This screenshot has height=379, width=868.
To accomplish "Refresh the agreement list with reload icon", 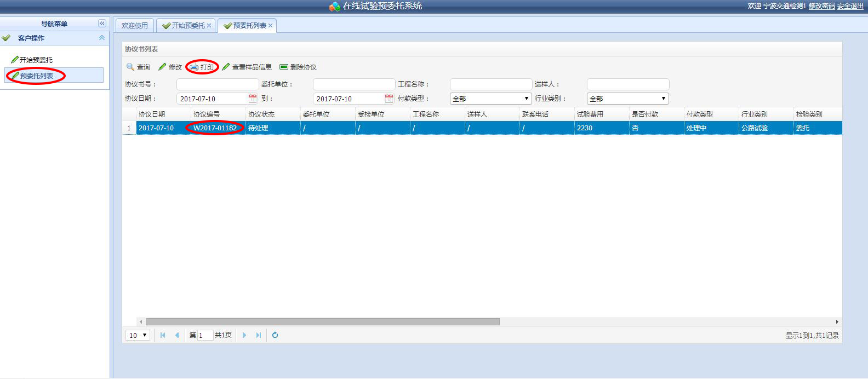I will click(x=275, y=335).
